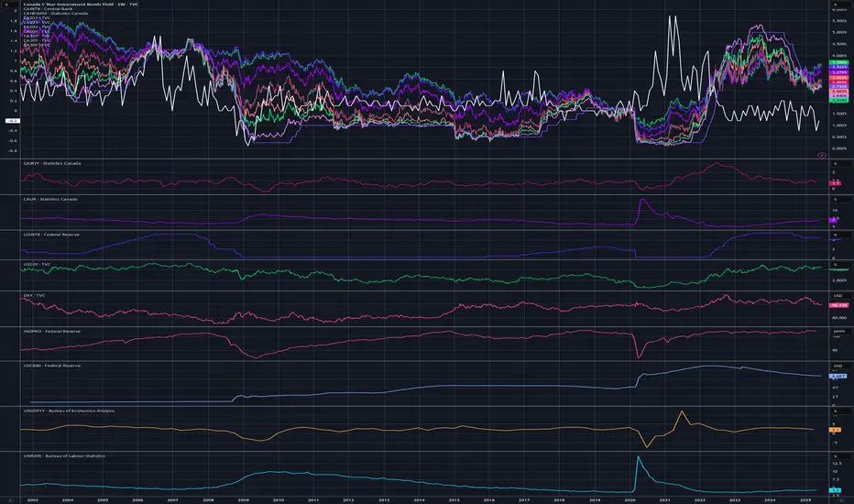
Task: Select the UNRATE Bureau of Labour Statistics legend
Action: coord(64,456)
